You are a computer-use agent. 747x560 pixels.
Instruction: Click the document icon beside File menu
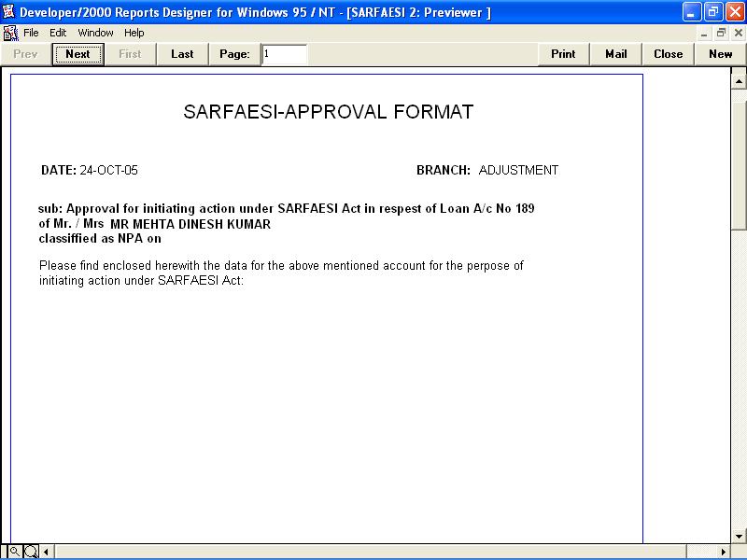pos(10,33)
